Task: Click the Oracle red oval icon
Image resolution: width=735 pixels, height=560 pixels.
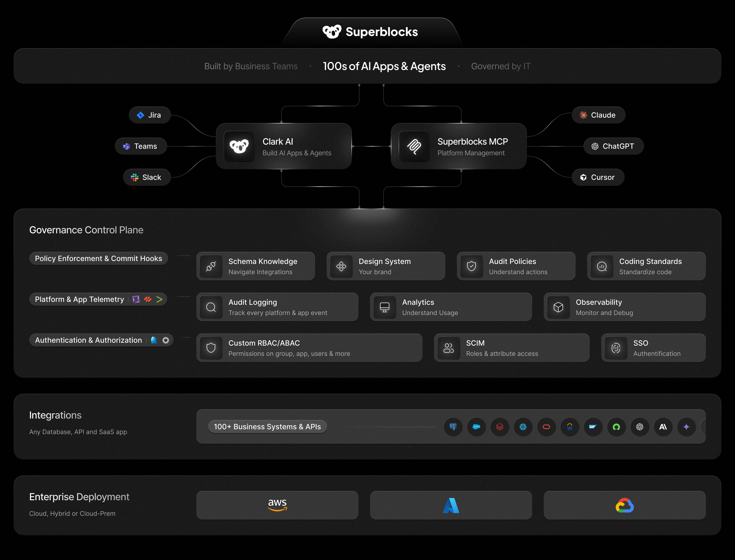Action: click(546, 427)
